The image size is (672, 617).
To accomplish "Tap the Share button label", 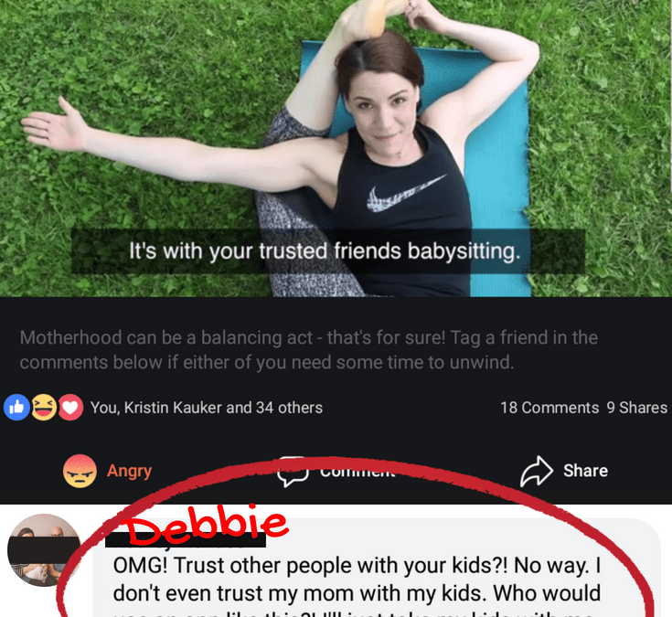I will coord(585,471).
